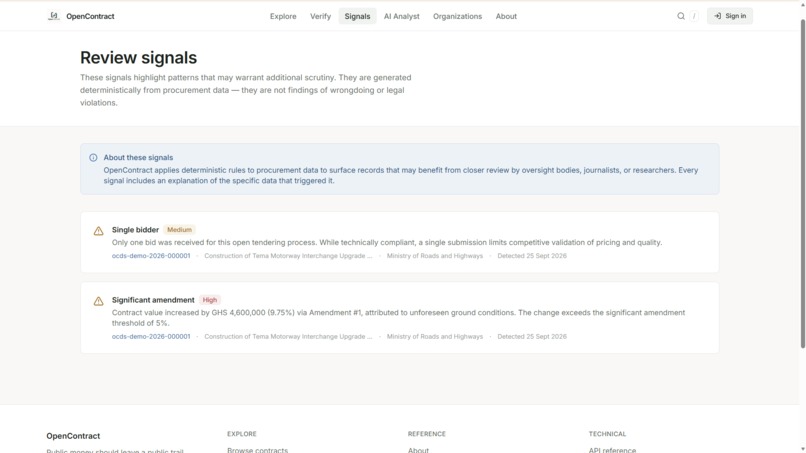
Task: Open the Explore nav item
Action: coord(283,16)
